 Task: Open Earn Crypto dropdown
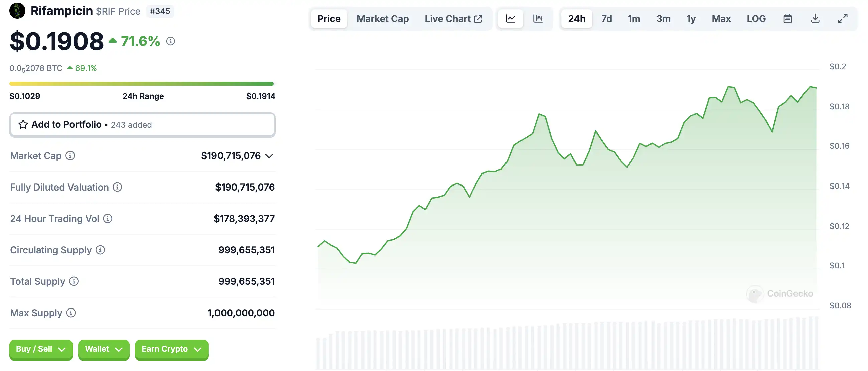click(171, 349)
